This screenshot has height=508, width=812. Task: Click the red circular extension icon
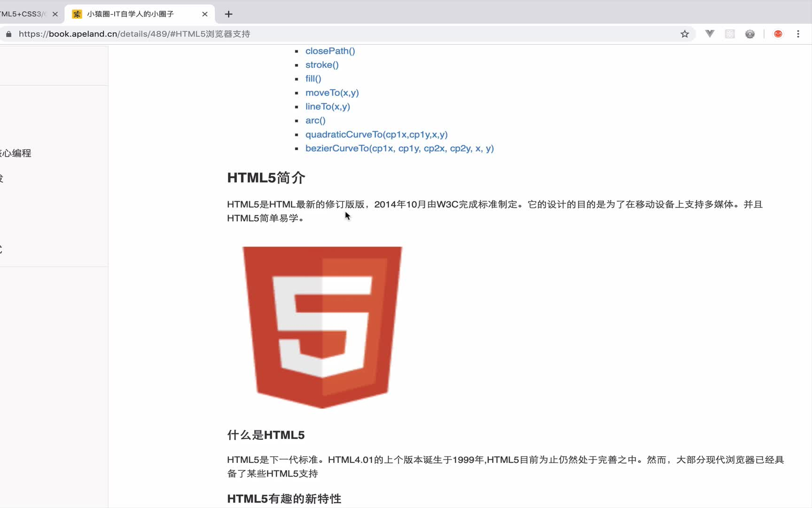[778, 34]
